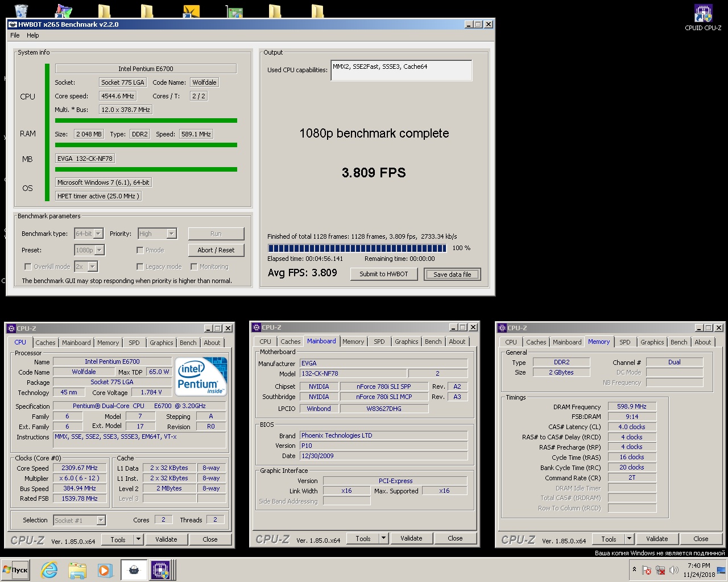Click the 3.809 FPS result text

point(374,173)
